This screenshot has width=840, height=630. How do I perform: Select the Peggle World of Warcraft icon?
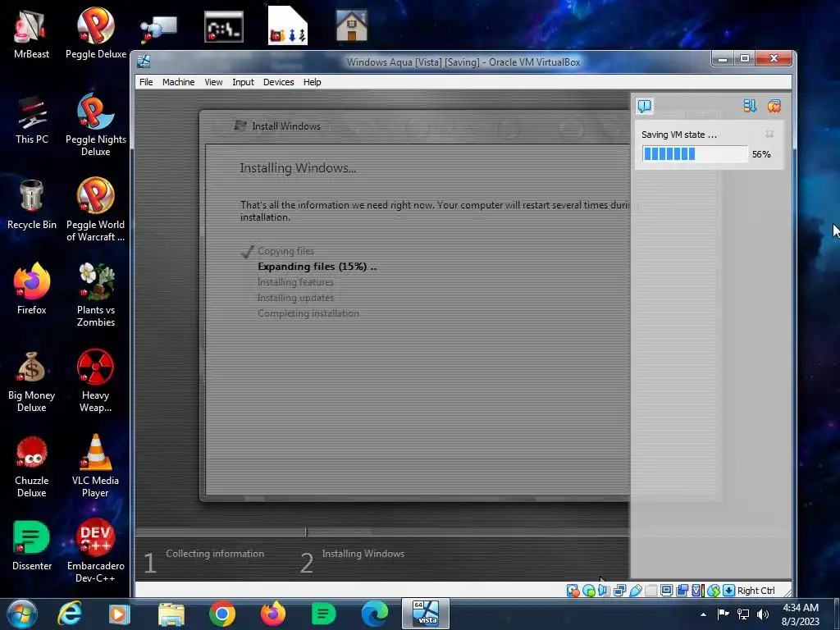pos(95,209)
